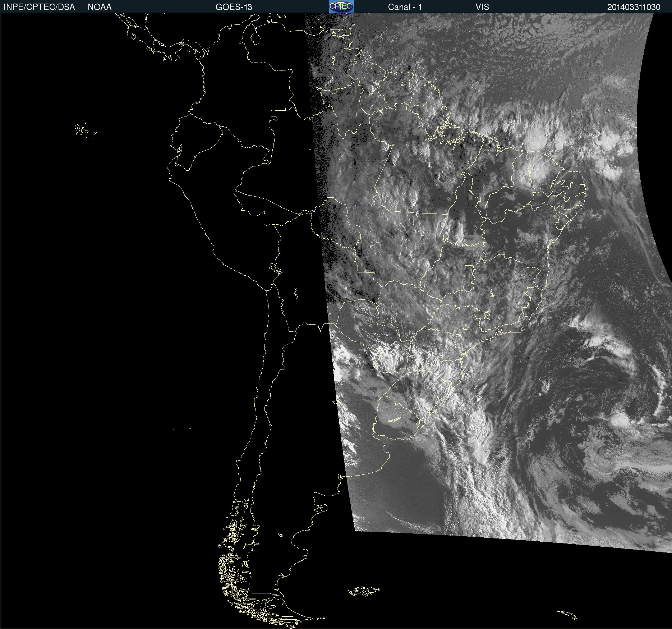
Task: Select the INPE/CPTEC/DSA header text
Action: point(39,7)
